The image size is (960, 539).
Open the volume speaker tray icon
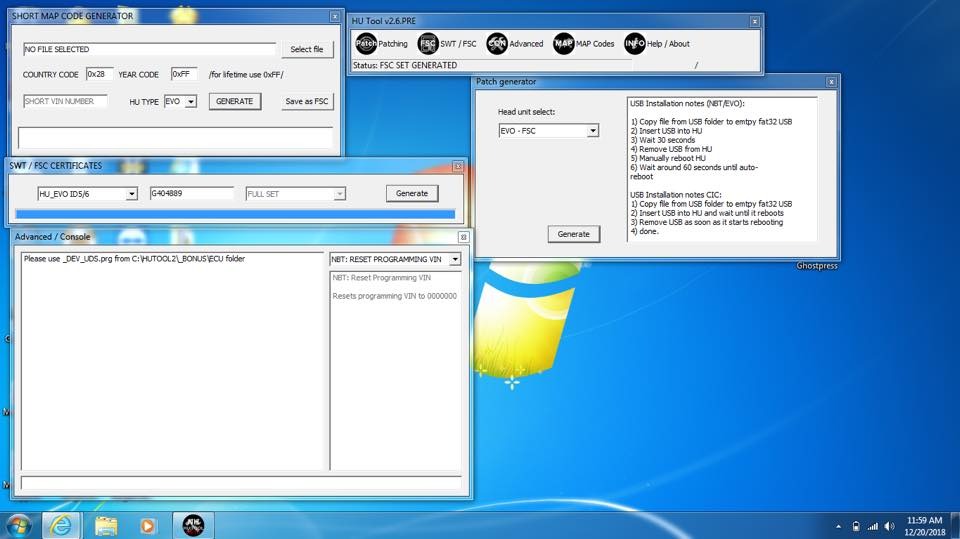click(x=890, y=526)
